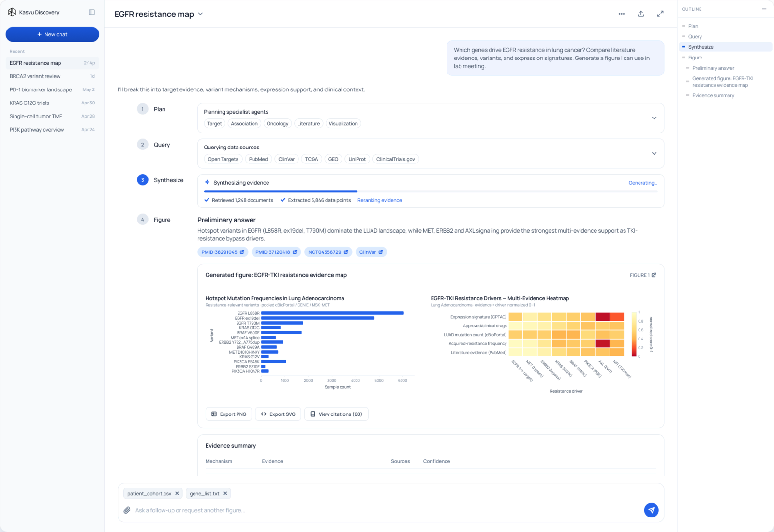Viewport: 774px width, 532px height.
Task: Expand conversation to full screen icon
Action: tap(660, 14)
